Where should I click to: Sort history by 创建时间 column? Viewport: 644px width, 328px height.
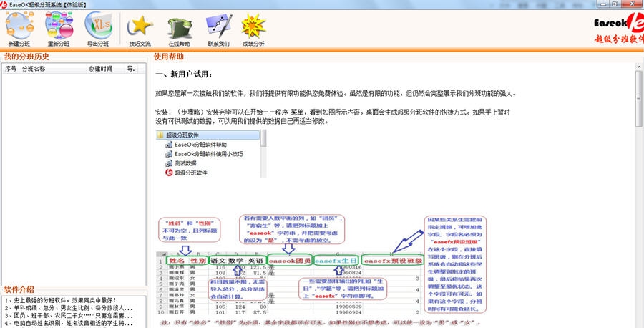(x=106, y=69)
